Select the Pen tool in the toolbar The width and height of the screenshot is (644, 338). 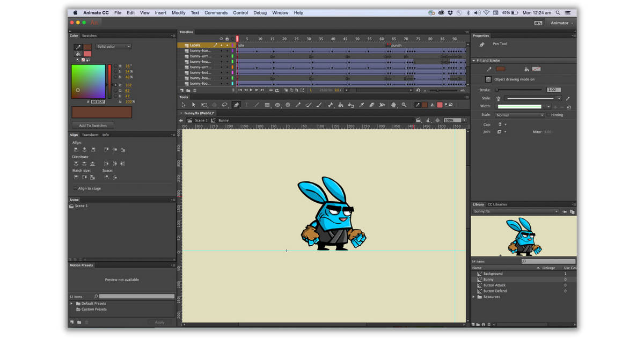tap(236, 105)
